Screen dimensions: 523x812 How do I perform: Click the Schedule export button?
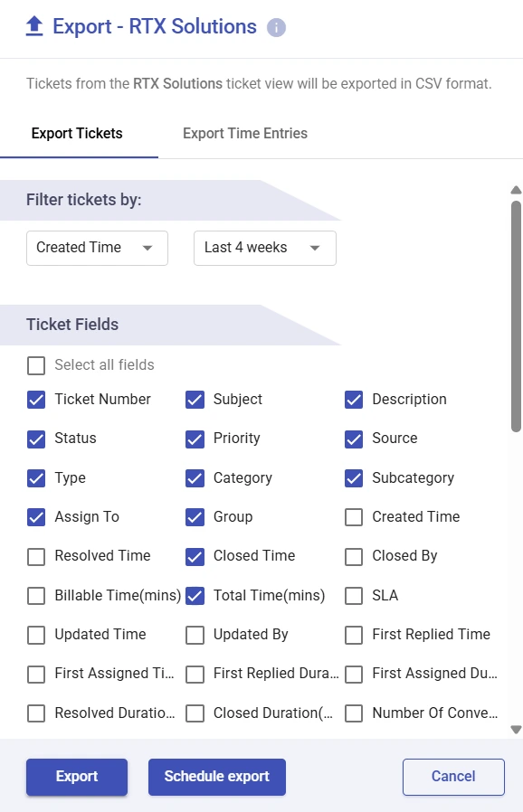click(x=216, y=777)
